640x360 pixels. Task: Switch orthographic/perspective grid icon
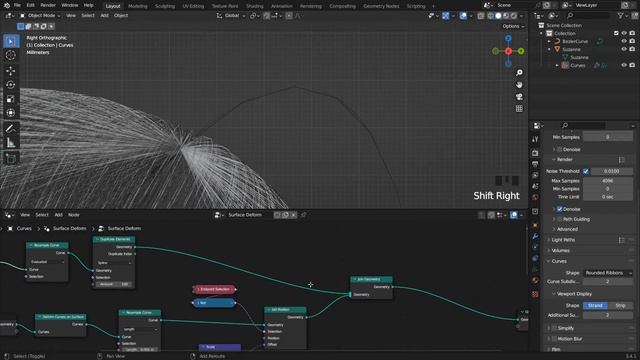click(x=519, y=109)
